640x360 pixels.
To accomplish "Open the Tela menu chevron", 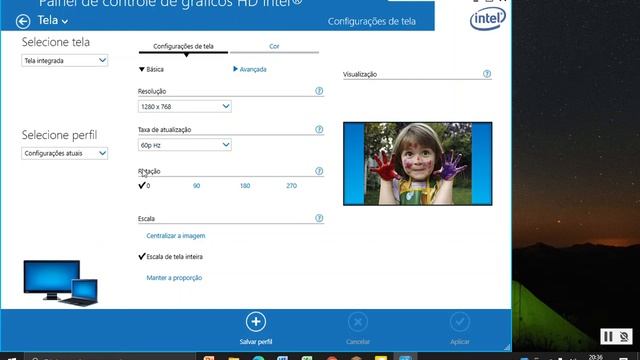I will 65,21.
